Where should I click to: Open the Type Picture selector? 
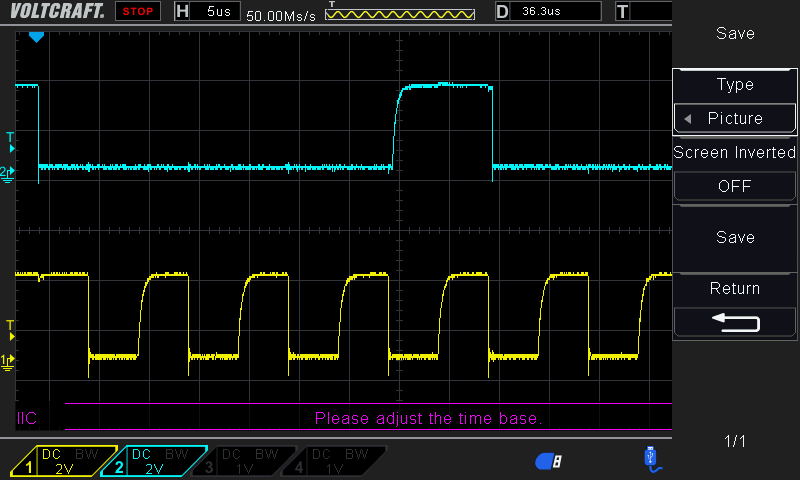[735, 118]
